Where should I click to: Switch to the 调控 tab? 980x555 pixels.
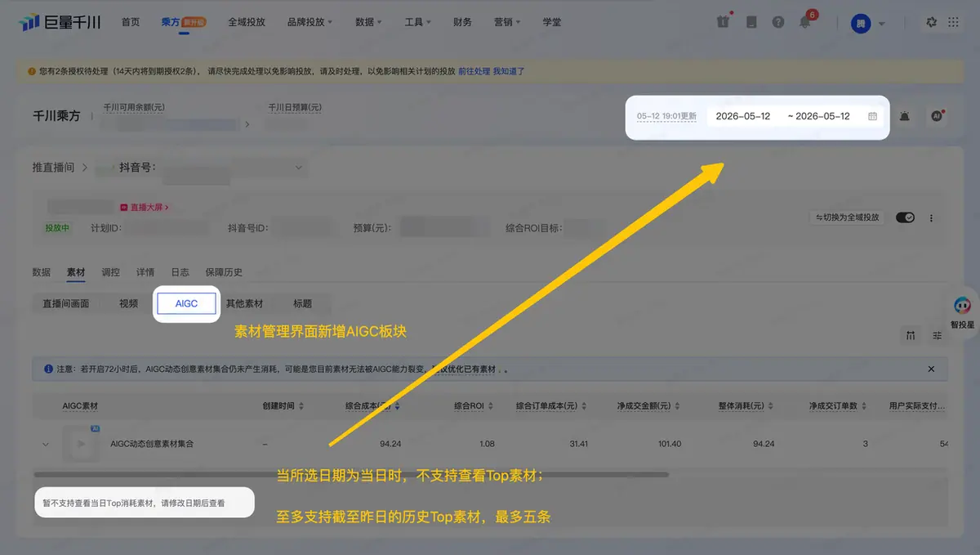tap(110, 272)
